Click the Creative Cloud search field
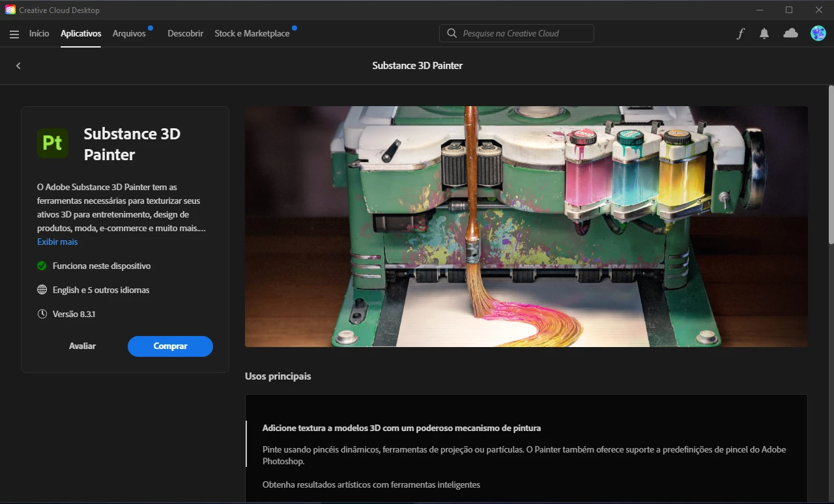The image size is (834, 504). (x=517, y=33)
